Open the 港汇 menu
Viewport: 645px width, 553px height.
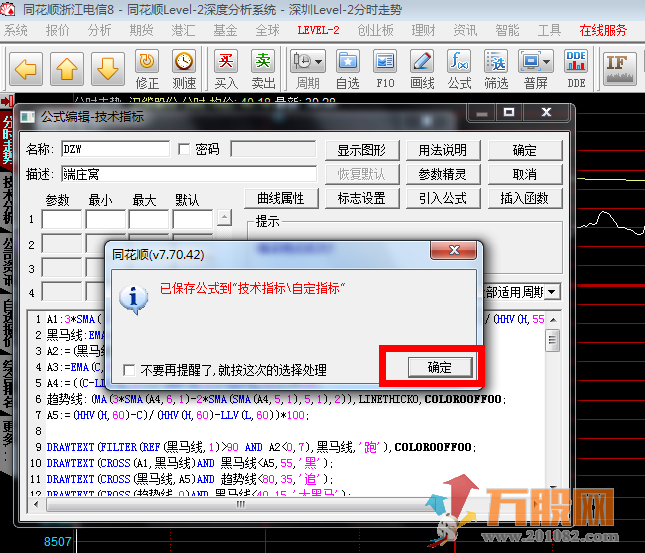pos(183,30)
